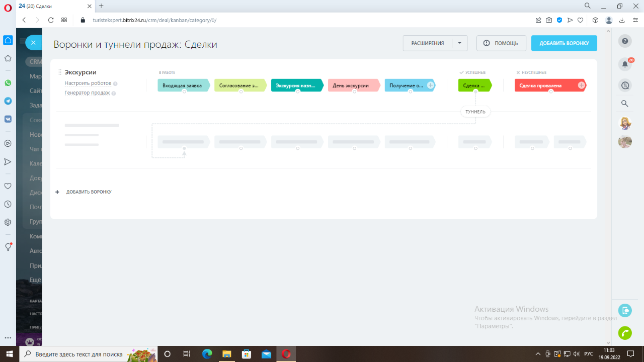
Task: Go back with browser back arrow
Action: click(x=24, y=20)
